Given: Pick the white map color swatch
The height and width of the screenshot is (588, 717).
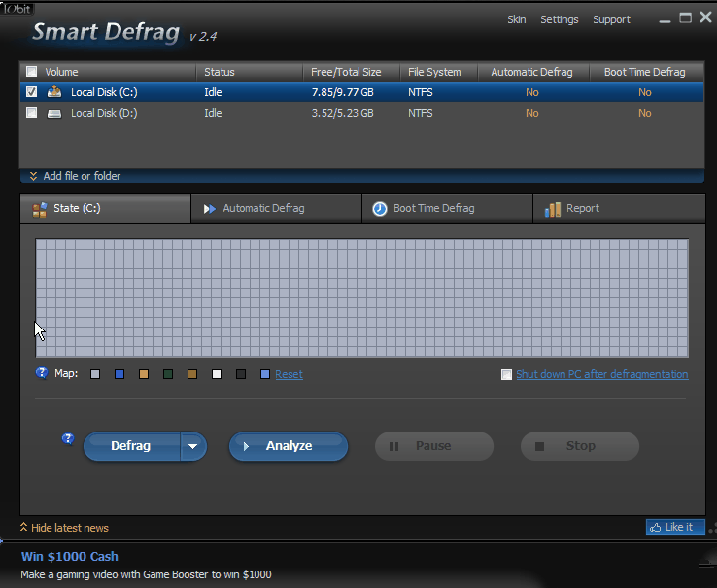Looking at the screenshot, I should (x=217, y=374).
